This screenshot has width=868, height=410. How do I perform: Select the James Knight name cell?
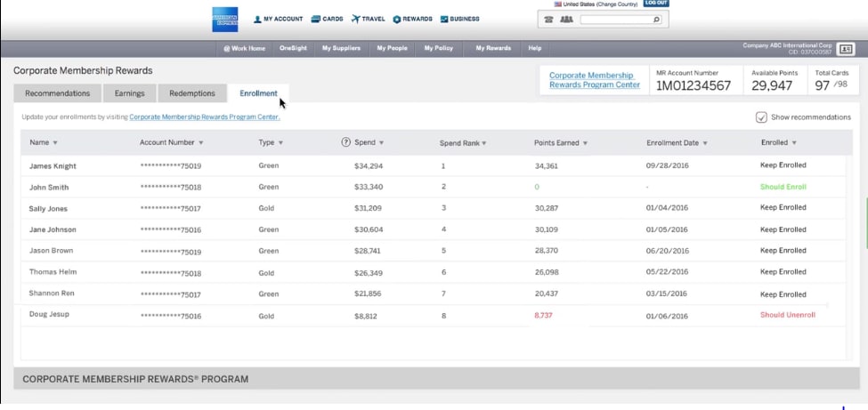click(x=53, y=166)
